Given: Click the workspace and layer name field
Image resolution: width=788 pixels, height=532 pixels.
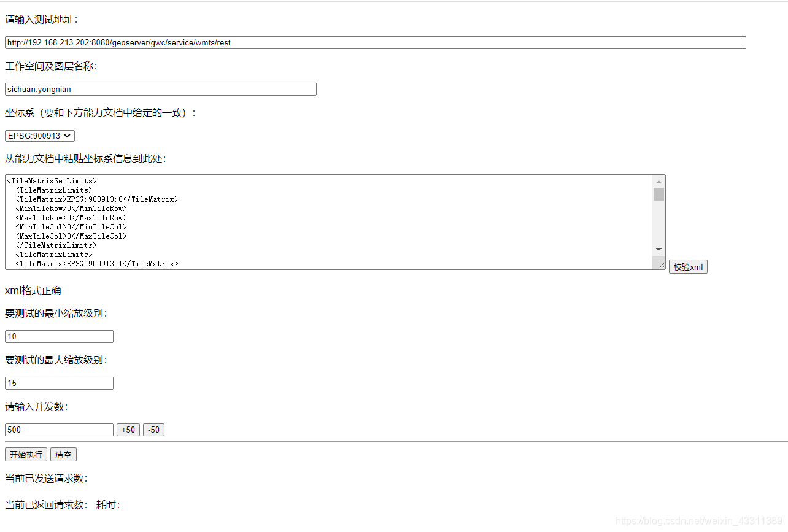Looking at the screenshot, I should 161,89.
